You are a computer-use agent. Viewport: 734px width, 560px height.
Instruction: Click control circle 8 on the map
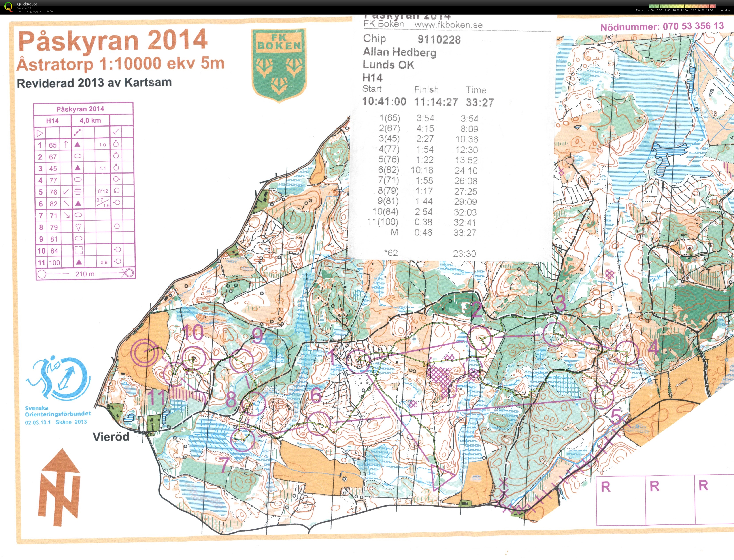pyautogui.click(x=254, y=404)
